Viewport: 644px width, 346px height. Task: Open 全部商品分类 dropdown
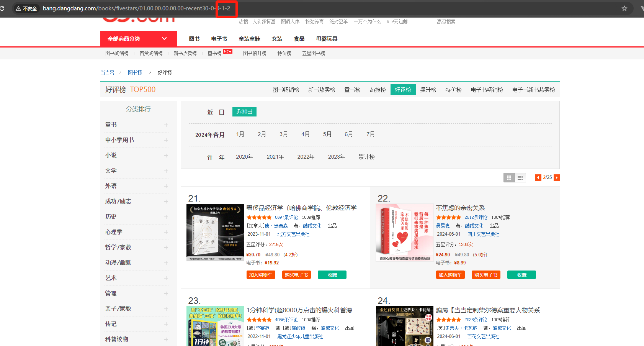(x=139, y=39)
